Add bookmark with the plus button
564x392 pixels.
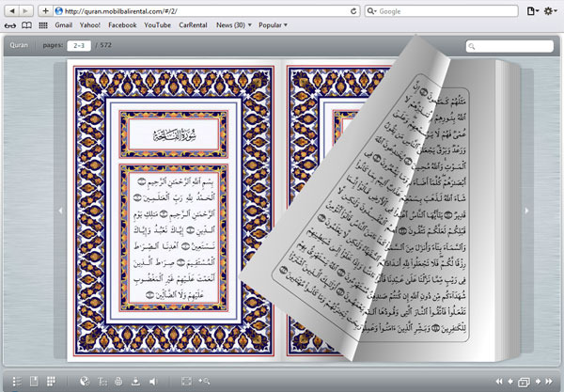pyautogui.click(x=45, y=10)
